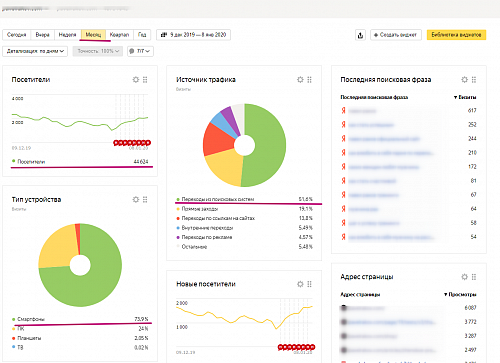
Task: Click Yandex icon in row with 210 visits
Action: pos(343,152)
